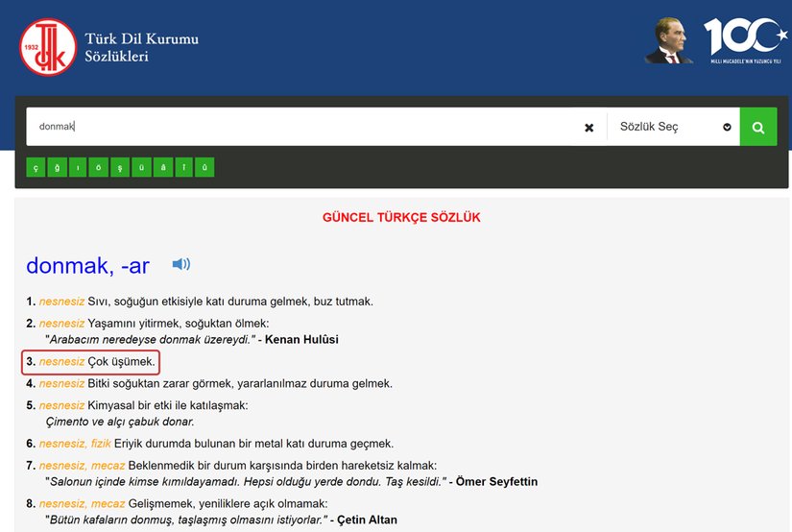Click the Çetin Altan quote line
The width and height of the screenshot is (792, 532).
pyautogui.click(x=221, y=520)
